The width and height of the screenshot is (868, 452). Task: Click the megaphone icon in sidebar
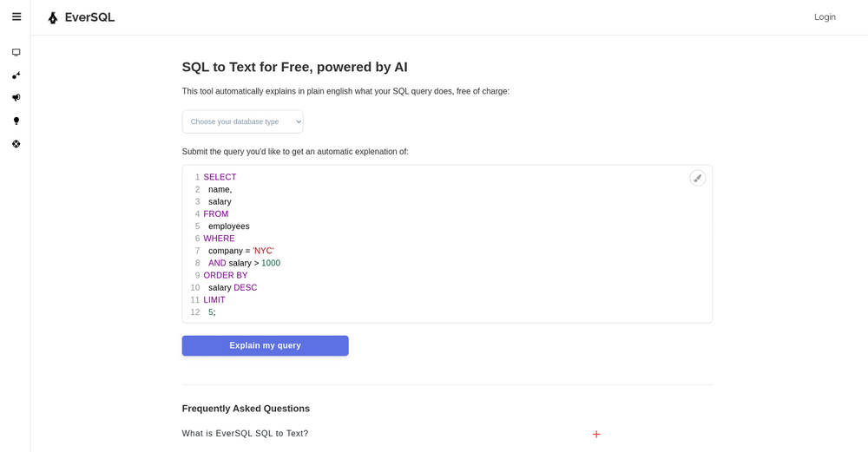[x=16, y=97]
